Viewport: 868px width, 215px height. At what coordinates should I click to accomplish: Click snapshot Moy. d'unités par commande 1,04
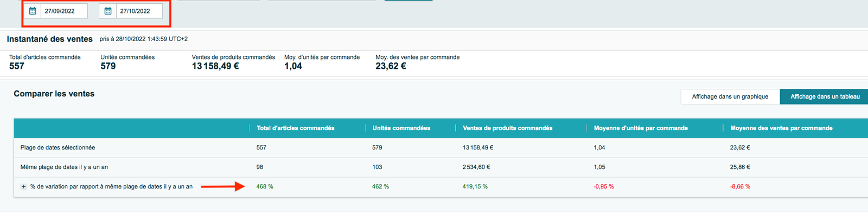point(293,66)
